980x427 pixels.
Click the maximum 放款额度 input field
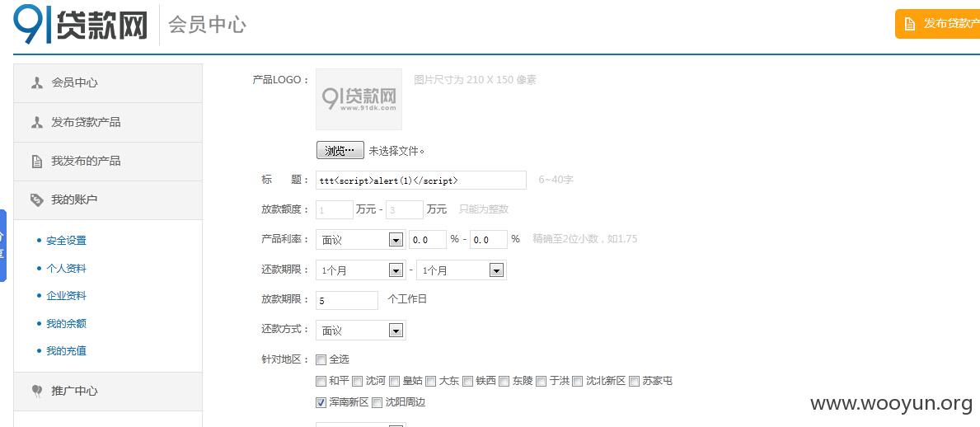(x=405, y=210)
